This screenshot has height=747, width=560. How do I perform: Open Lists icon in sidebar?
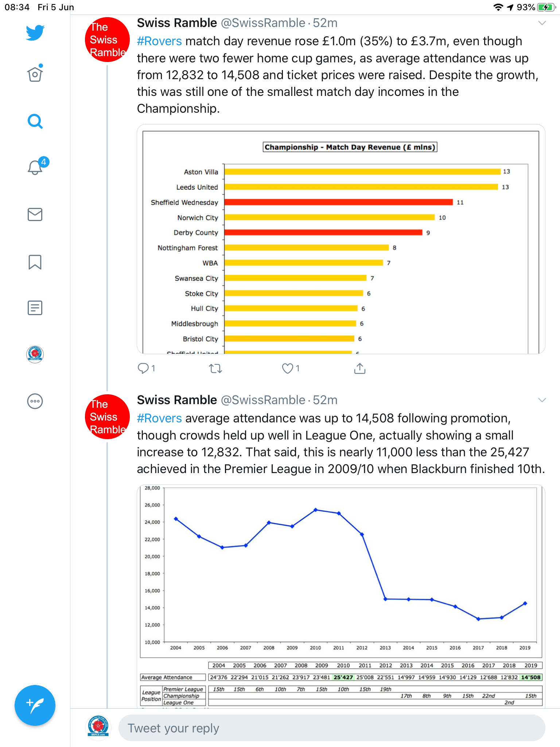(x=35, y=308)
